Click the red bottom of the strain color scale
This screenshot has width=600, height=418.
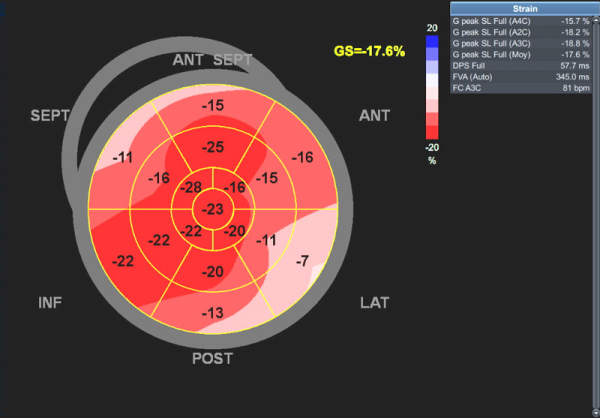432,130
